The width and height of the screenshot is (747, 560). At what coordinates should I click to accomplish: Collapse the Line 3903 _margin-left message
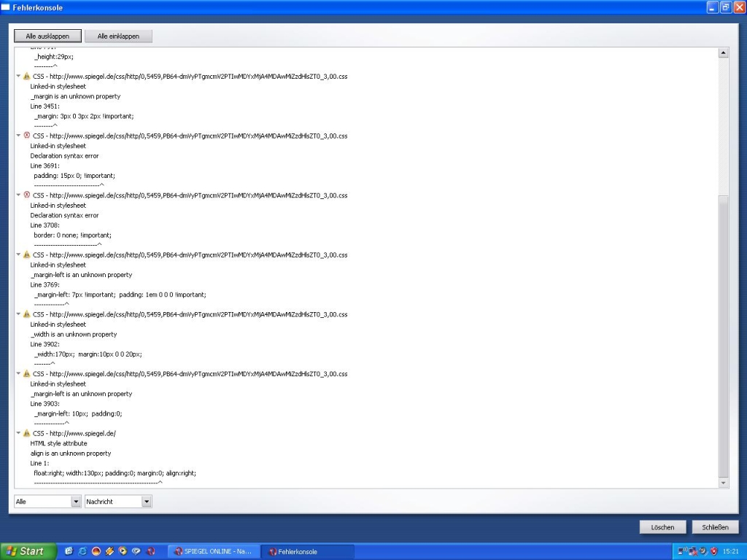point(18,374)
